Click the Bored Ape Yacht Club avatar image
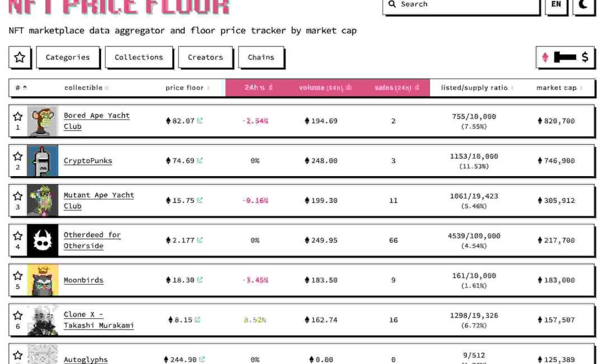 coord(43,121)
